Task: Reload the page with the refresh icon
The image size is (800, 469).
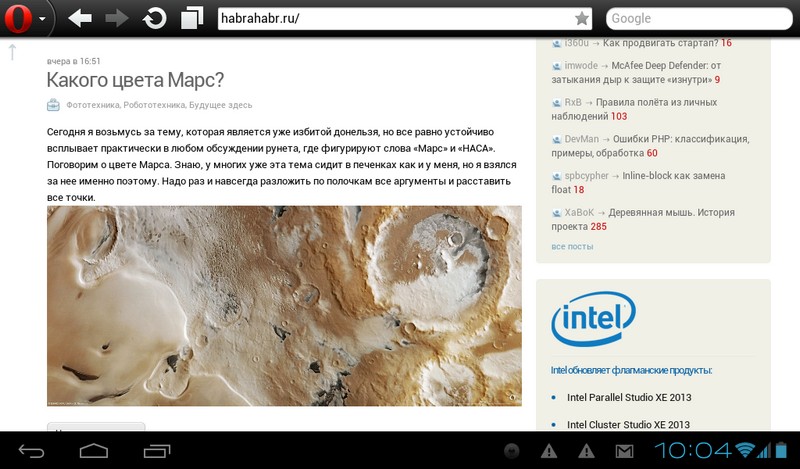Action: tap(154, 19)
